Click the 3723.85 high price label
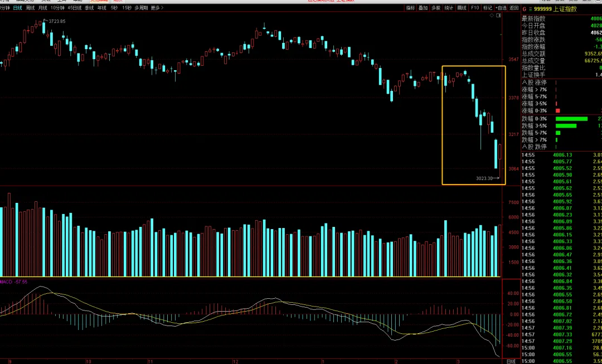This screenshot has width=602, height=364. tap(57, 22)
